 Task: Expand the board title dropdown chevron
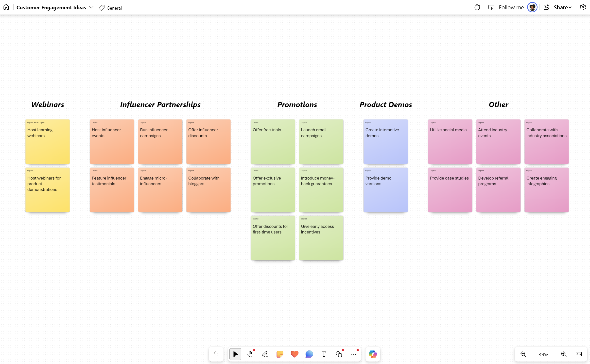pyautogui.click(x=91, y=7)
